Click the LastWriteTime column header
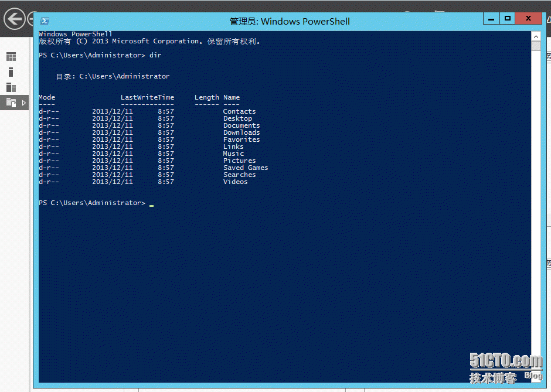This screenshot has width=551, height=392. point(148,97)
